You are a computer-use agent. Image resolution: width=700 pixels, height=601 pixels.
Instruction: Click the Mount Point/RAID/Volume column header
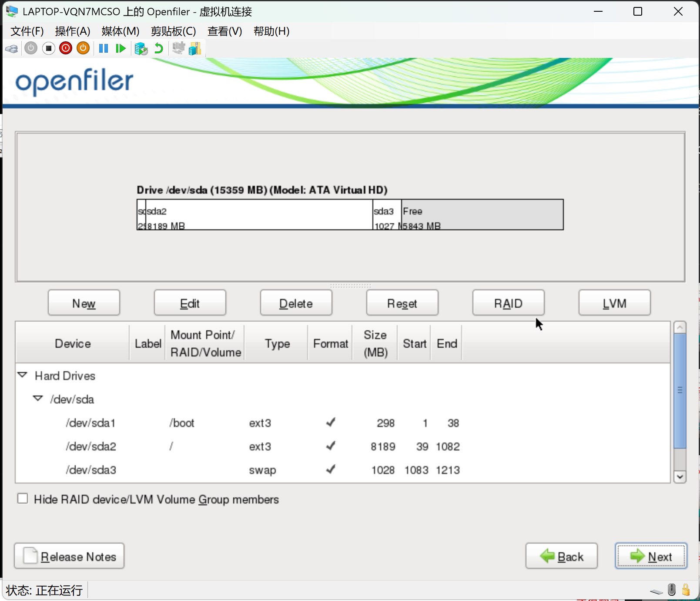tap(205, 343)
